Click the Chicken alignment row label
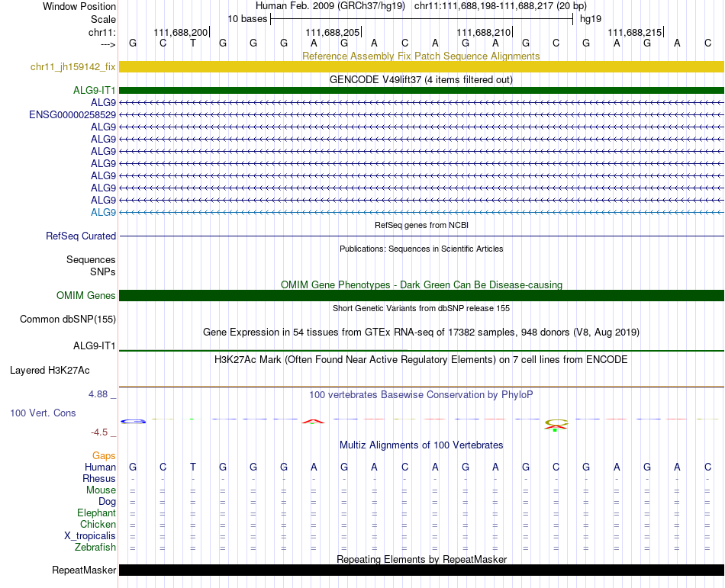The height and width of the screenshot is (588, 725). click(98, 524)
